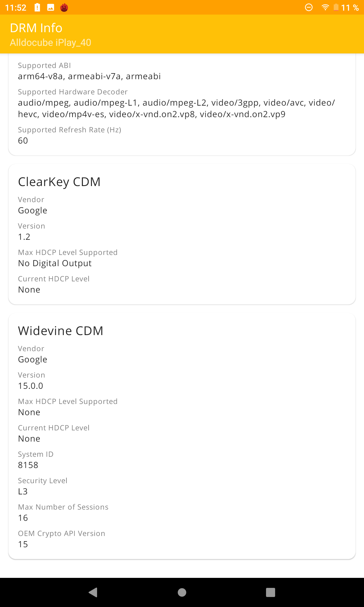Tap the image notification icon in status bar
This screenshot has height=607, width=364.
[51, 8]
